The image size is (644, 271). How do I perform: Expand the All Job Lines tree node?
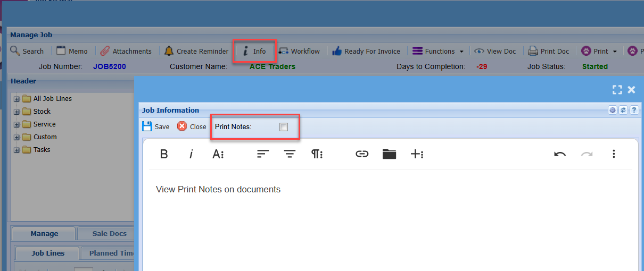point(16,98)
